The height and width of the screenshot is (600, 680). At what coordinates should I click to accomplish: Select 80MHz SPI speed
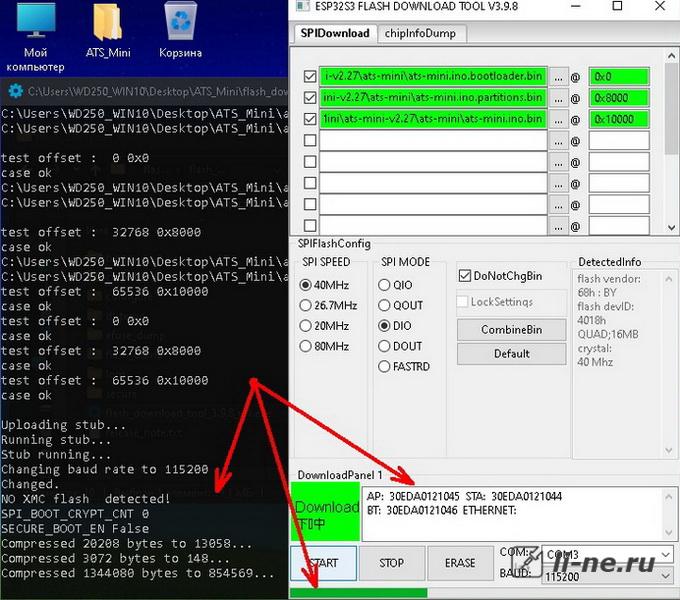point(305,346)
